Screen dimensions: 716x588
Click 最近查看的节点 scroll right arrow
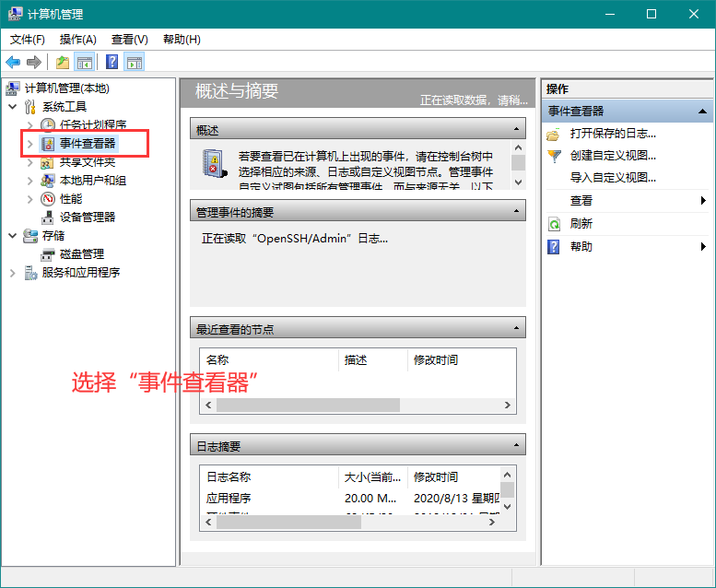(x=508, y=405)
